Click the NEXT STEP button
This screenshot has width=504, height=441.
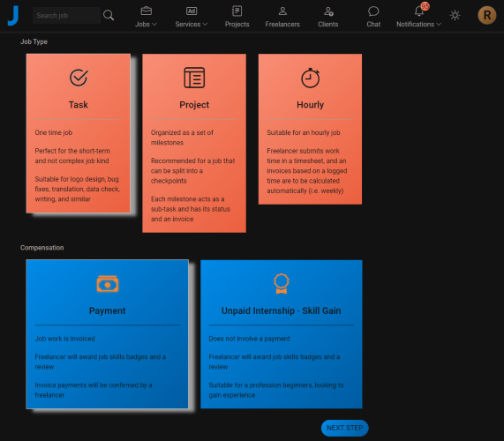(x=344, y=428)
